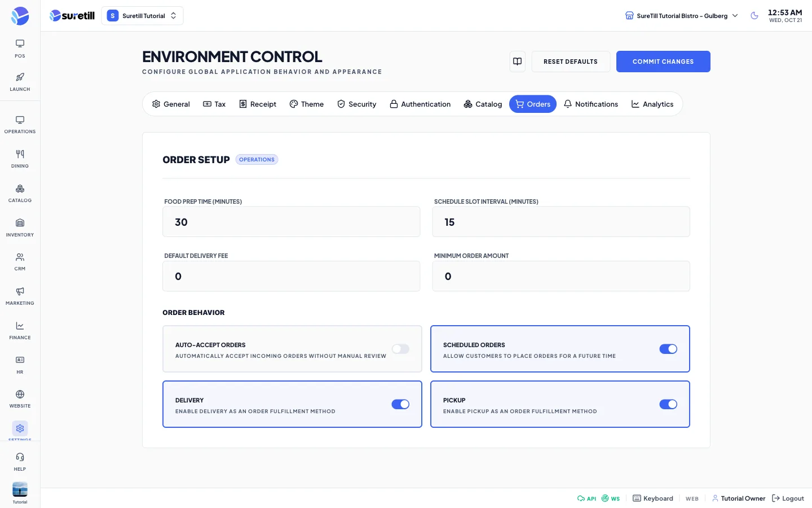Go to the Dining section
The image size is (812, 508).
(x=20, y=159)
